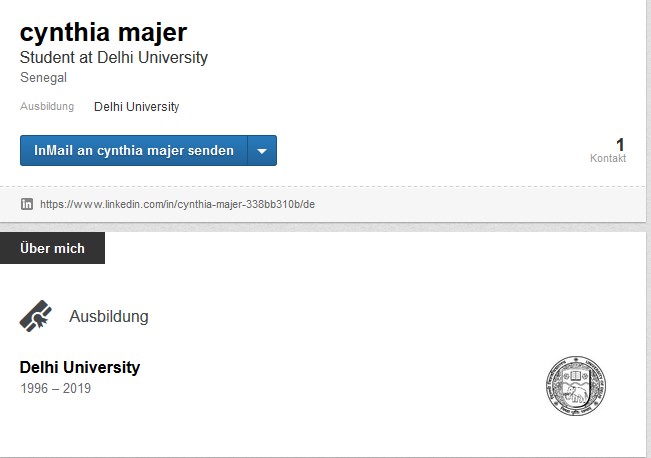Select the 'Über mich' tab
This screenshot has width=651, height=458.
52,248
